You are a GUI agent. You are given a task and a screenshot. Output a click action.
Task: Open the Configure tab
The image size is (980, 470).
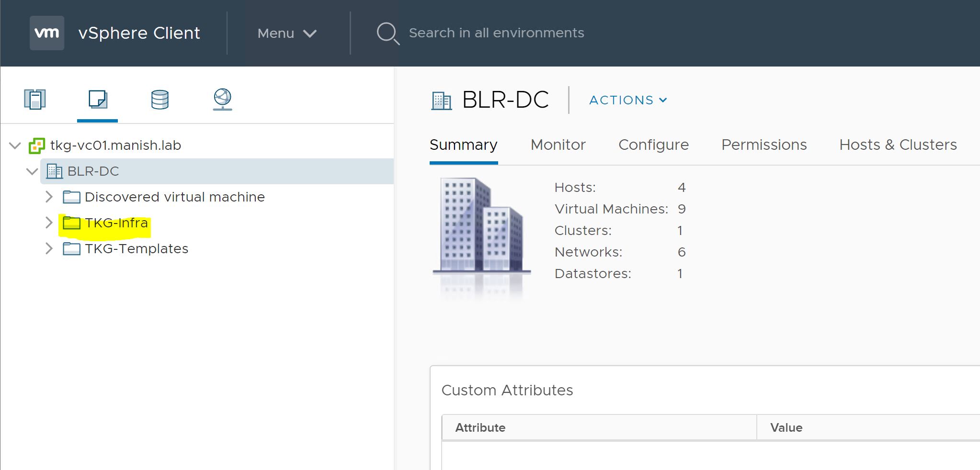[653, 145]
